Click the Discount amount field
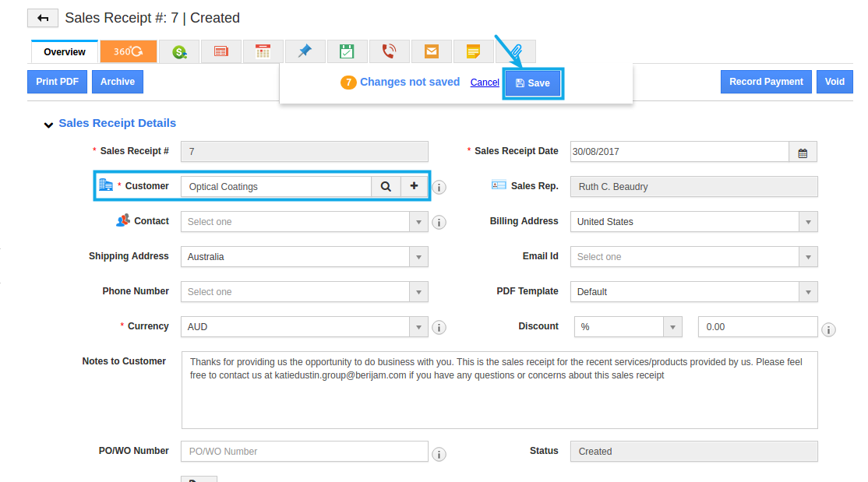The height and width of the screenshot is (482, 868). (x=758, y=326)
